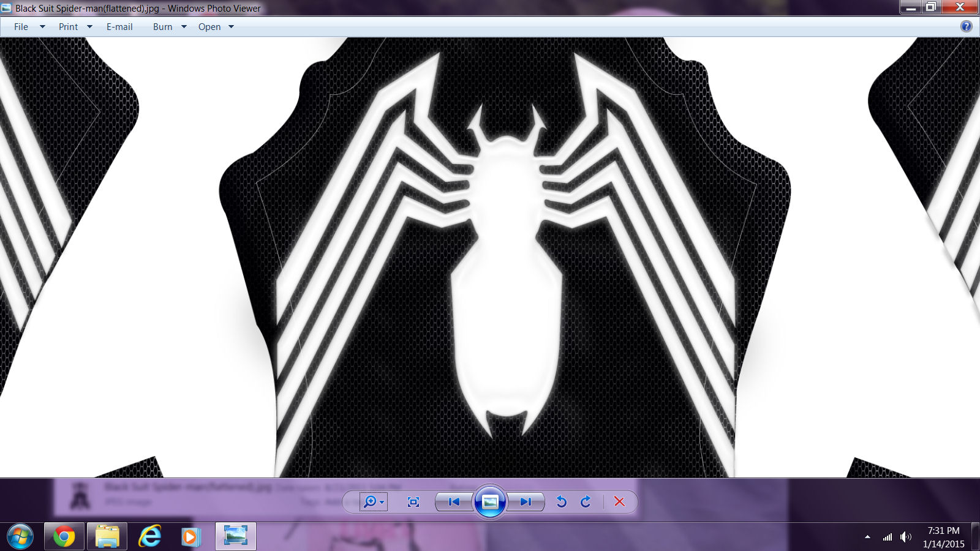
Task: Click the Actual size fit button
Action: (x=413, y=502)
